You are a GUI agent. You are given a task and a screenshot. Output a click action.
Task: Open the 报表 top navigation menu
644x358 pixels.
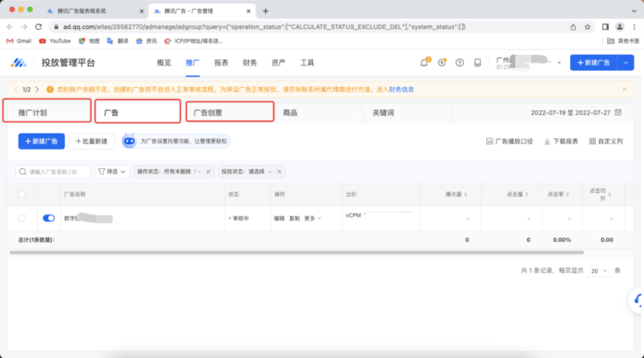pyautogui.click(x=221, y=63)
